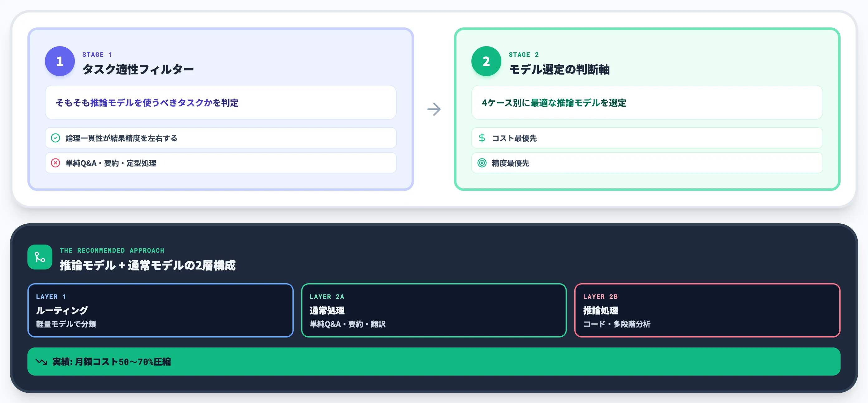Click the dollar sign cost icon

pos(482,138)
